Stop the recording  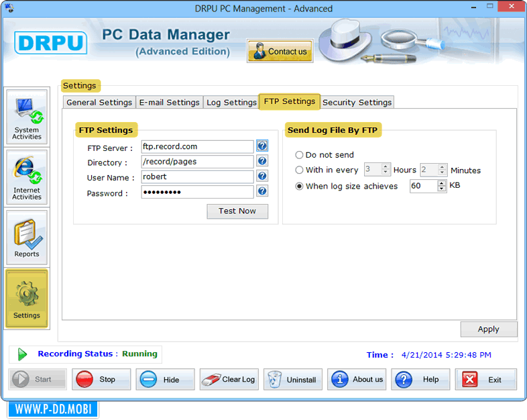pos(101,379)
